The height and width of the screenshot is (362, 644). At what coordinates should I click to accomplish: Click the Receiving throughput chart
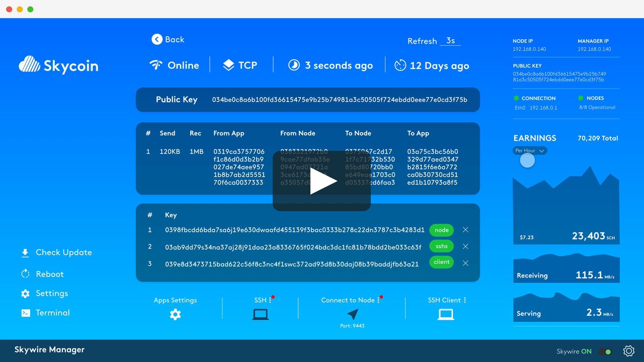(x=566, y=268)
